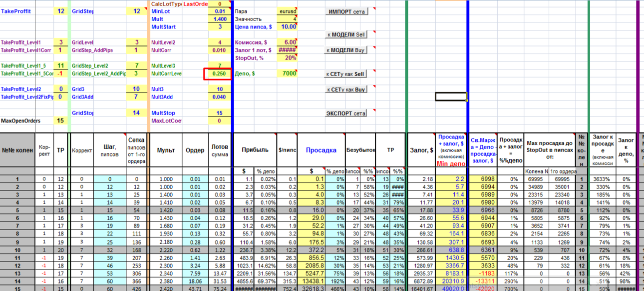The width and height of the screenshot is (644, 291).
Task: Select the Комиссия value cell 6.00
Action: [288, 42]
